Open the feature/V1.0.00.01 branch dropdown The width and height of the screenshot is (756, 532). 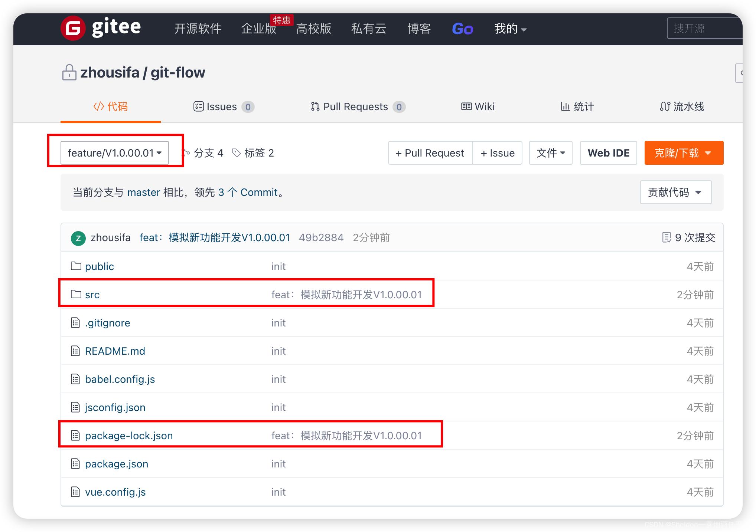tap(114, 152)
